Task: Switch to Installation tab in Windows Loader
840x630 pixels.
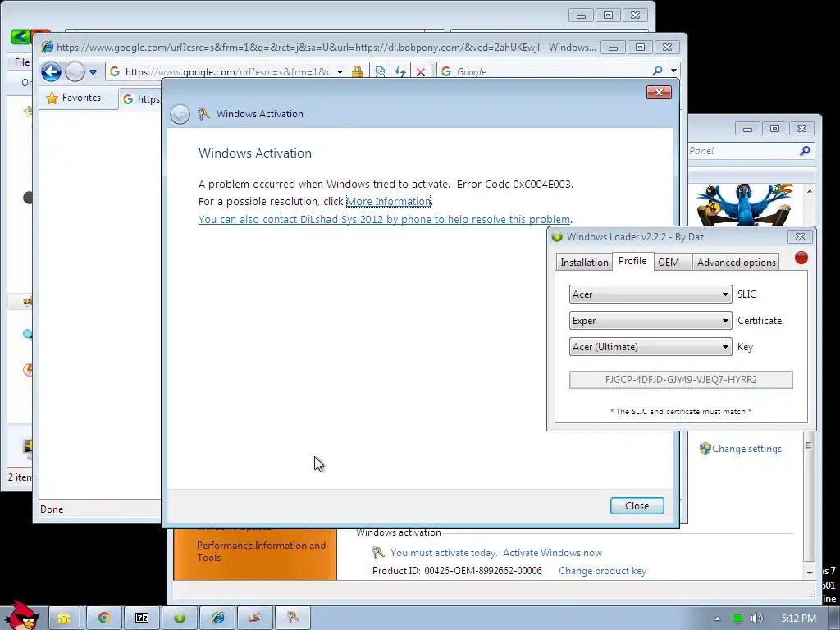Action: [584, 262]
